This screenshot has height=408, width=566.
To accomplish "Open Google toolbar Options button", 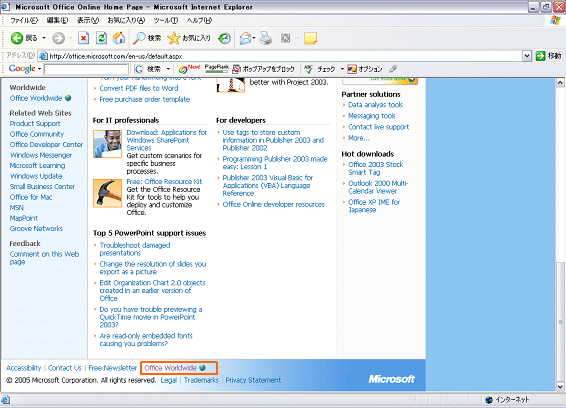I will pos(365,69).
